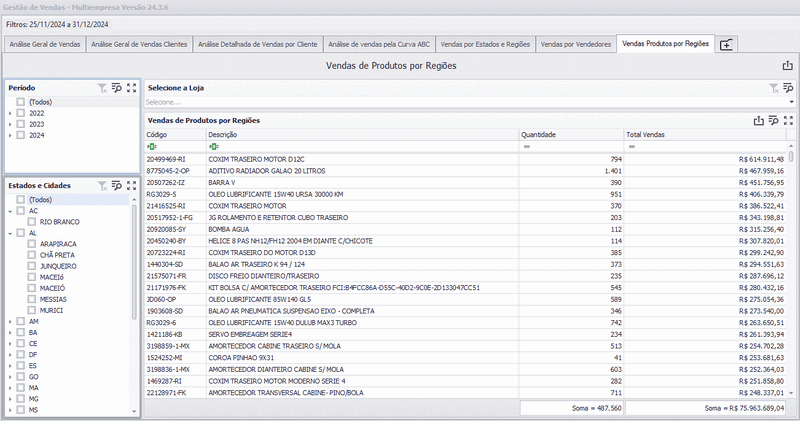Sort by Código column header
Viewport: 800px width, 421px height.
click(175, 135)
